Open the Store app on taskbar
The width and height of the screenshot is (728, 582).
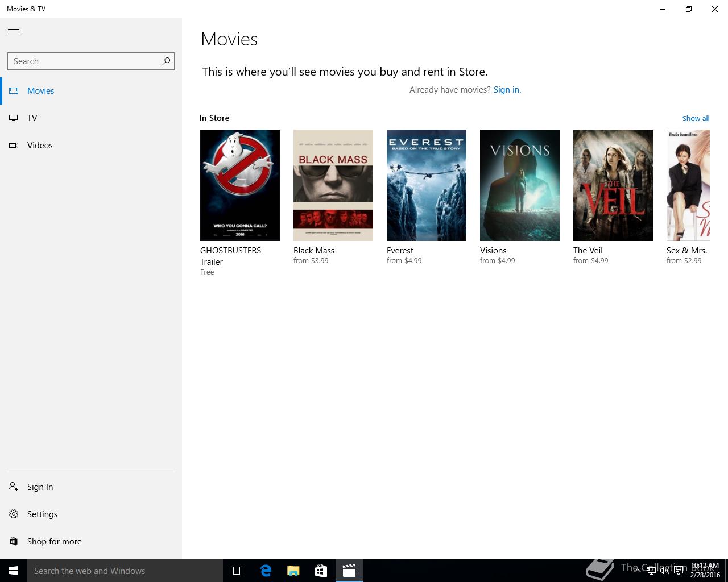click(321, 571)
